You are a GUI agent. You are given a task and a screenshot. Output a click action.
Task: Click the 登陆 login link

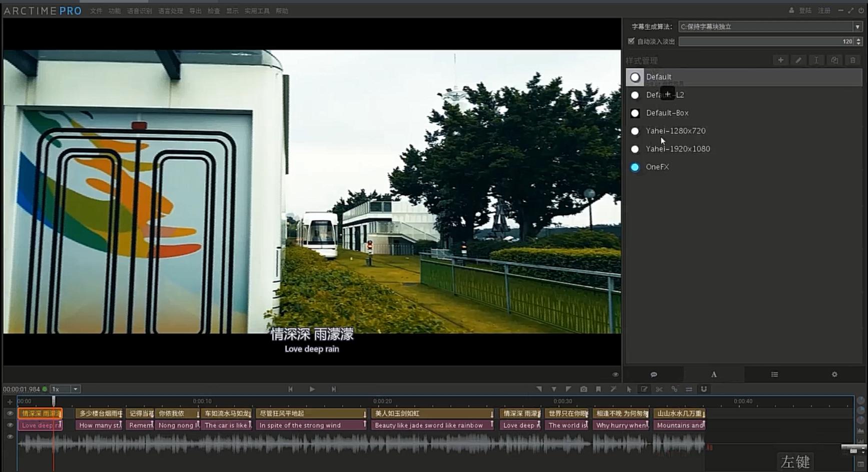(804, 10)
